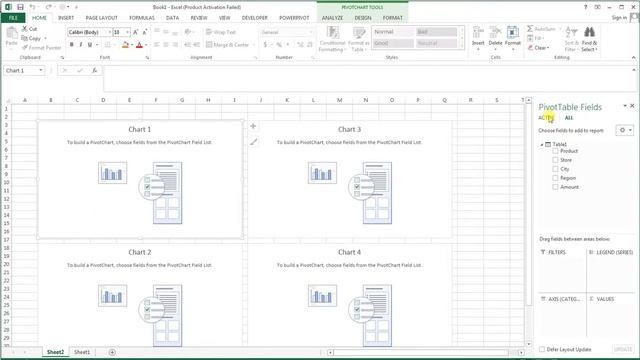The height and width of the screenshot is (360, 640).
Task: Activate Format Painter brush
Action: (41, 48)
